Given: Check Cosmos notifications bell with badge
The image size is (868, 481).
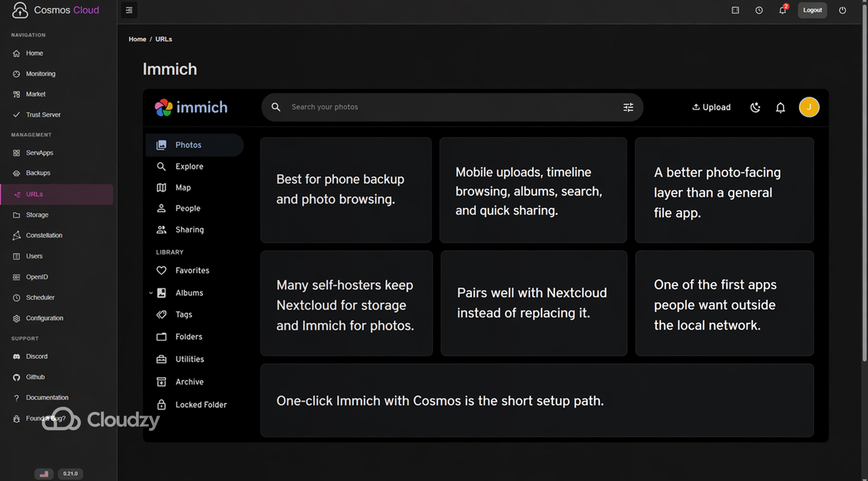Looking at the screenshot, I should click(x=782, y=10).
